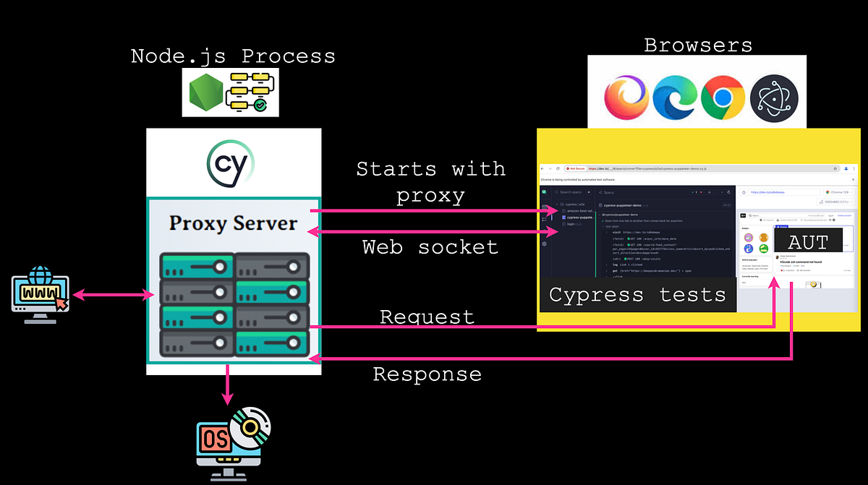Open the 1000x660 viewport size dropdown
Image resolution: width=868 pixels, height=485 pixels.
pyautogui.click(x=835, y=202)
